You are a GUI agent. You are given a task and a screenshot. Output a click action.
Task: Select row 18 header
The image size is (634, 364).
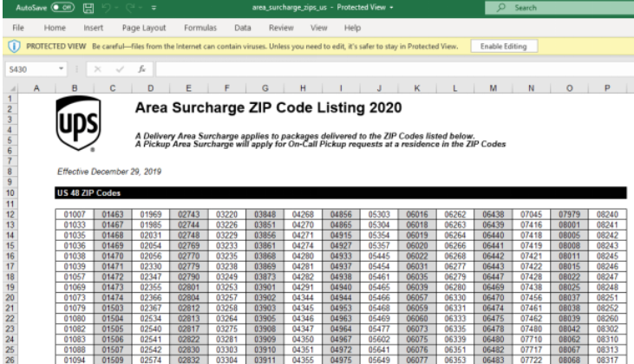(10, 276)
